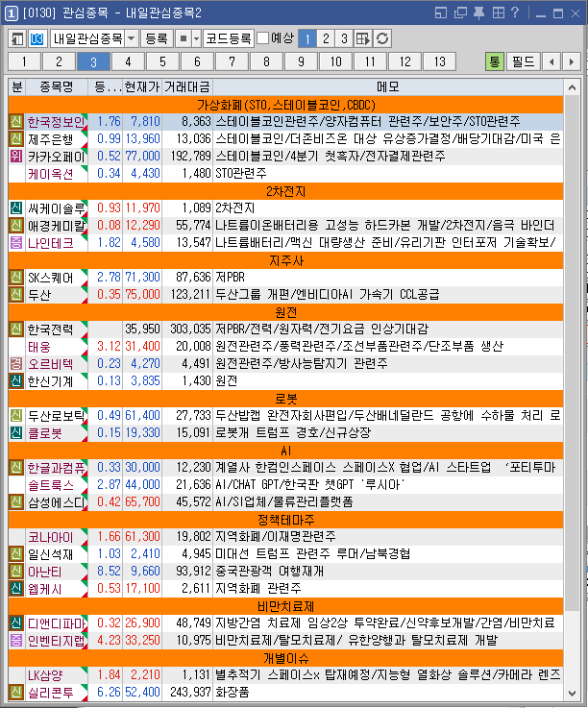Click the 증 badge icon for 나인테크

pyautogui.click(x=16, y=242)
